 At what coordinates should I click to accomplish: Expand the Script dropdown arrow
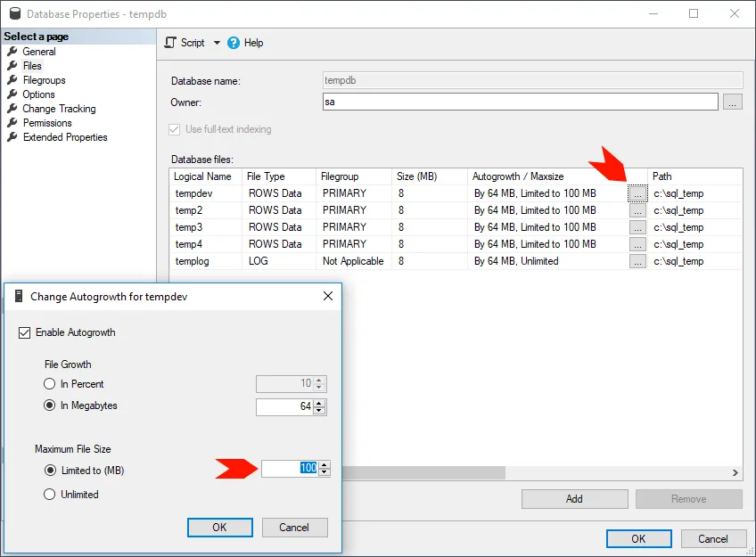tap(217, 43)
